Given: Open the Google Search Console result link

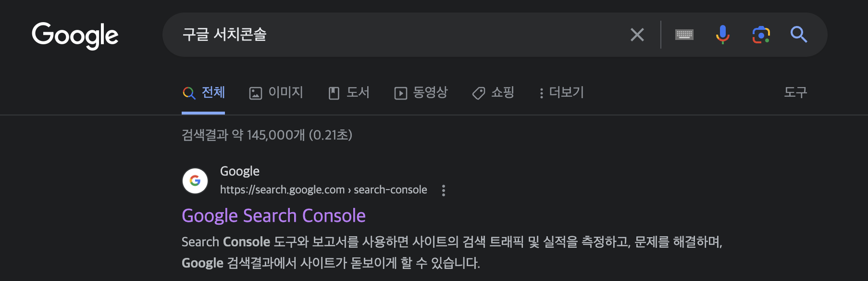Looking at the screenshot, I should (273, 216).
